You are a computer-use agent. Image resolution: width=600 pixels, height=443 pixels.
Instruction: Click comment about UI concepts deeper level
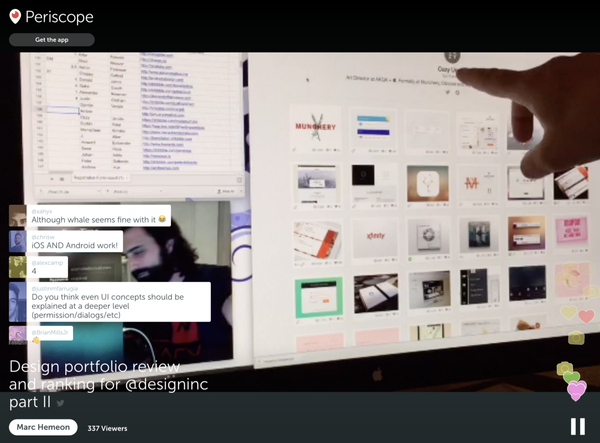[119, 302]
